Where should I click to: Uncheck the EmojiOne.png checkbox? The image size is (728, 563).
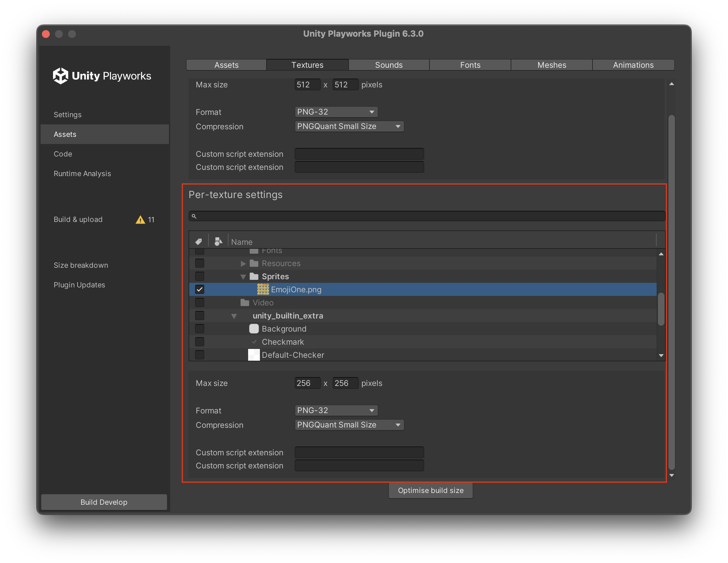pos(200,289)
